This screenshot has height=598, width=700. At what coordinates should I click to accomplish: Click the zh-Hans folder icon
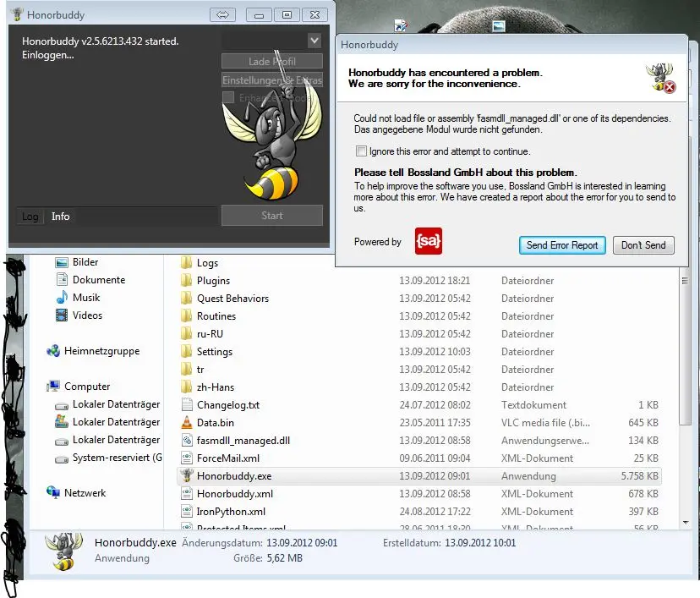(187, 387)
